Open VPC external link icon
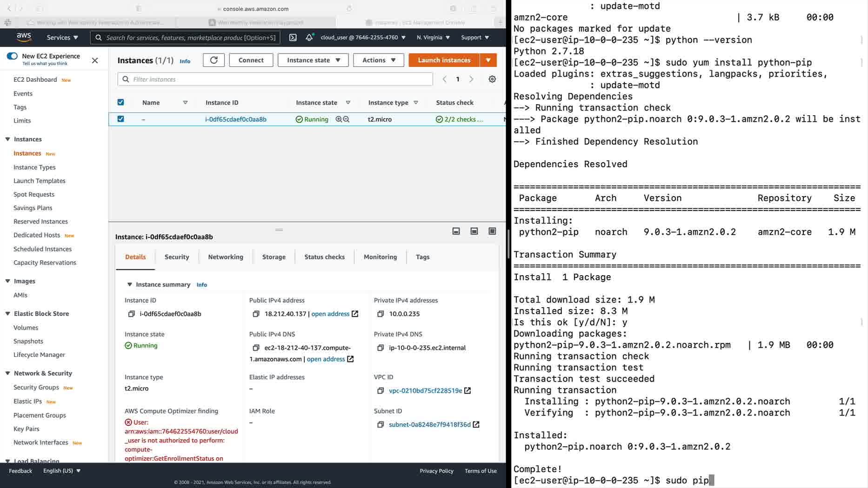Viewport: 868px width, 488px height. point(467,391)
